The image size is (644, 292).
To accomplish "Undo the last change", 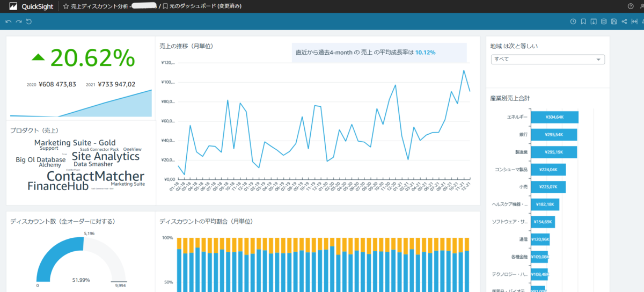I will click(8, 21).
